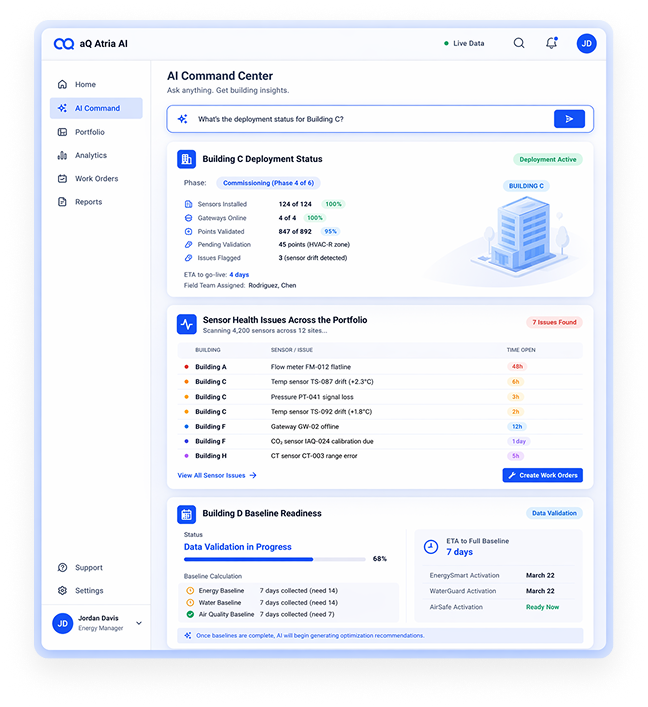
Task: Click the Sensor Health pulse icon
Action: pyautogui.click(x=186, y=324)
